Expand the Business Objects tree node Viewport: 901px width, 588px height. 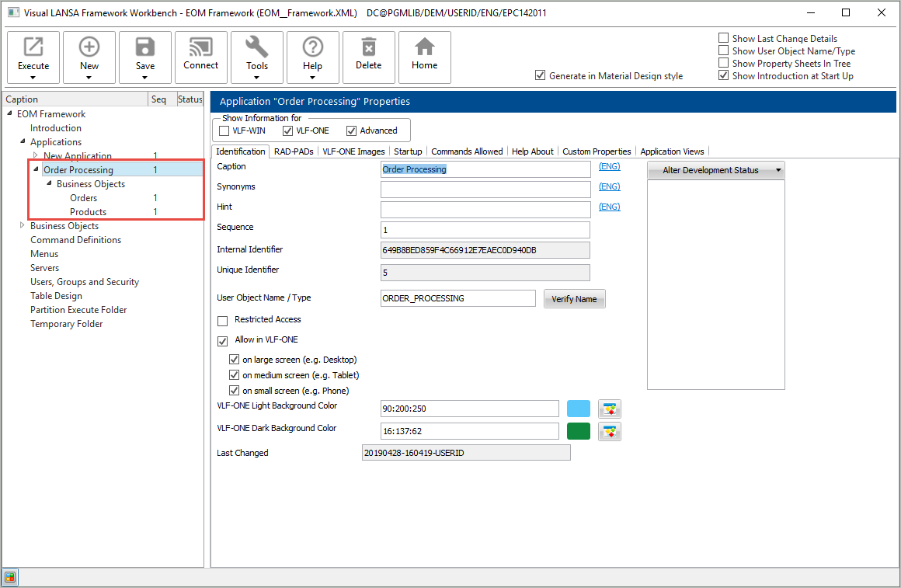23,226
